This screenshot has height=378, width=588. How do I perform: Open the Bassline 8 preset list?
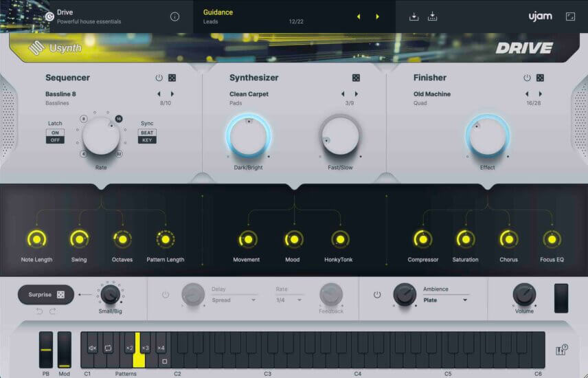pos(60,94)
